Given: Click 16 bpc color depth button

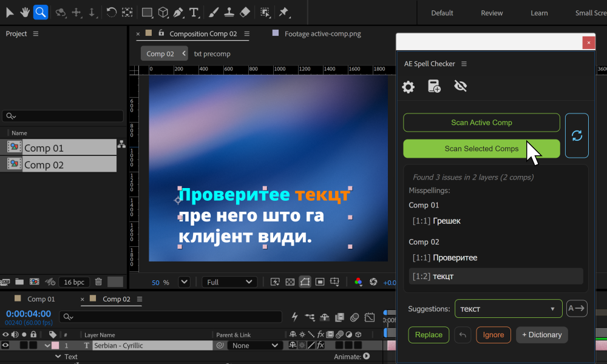Looking at the screenshot, I should pos(74,282).
